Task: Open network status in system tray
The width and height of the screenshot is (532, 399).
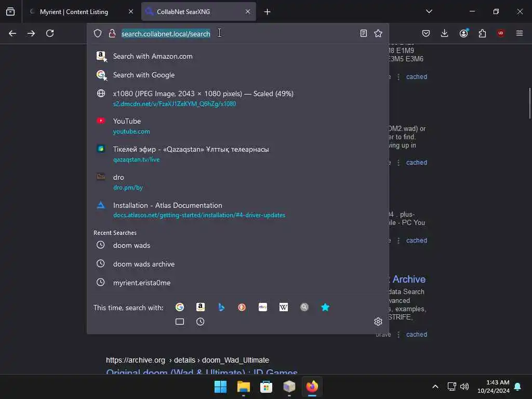Action: 451,387
